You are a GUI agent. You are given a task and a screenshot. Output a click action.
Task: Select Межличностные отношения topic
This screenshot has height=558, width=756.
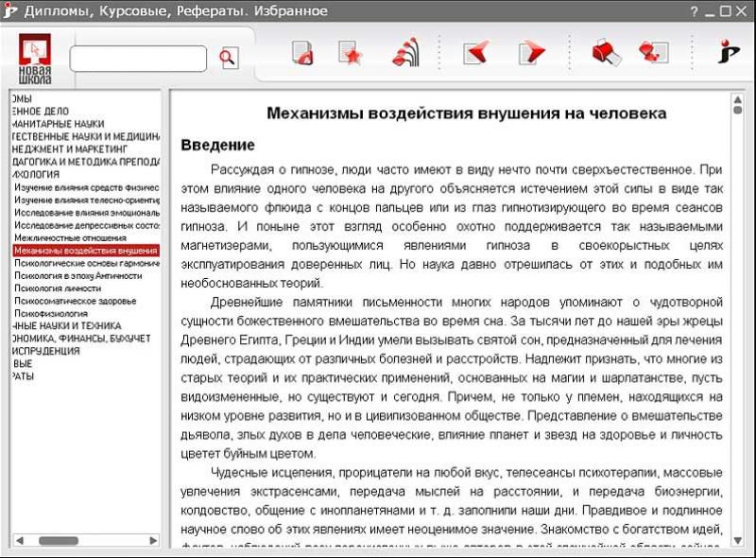click(74, 238)
